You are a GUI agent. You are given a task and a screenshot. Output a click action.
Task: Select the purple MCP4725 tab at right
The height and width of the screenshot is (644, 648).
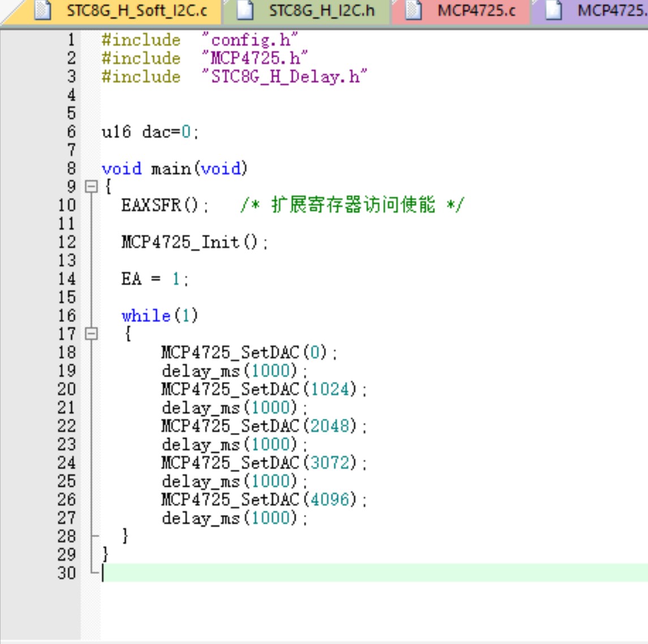(591, 11)
